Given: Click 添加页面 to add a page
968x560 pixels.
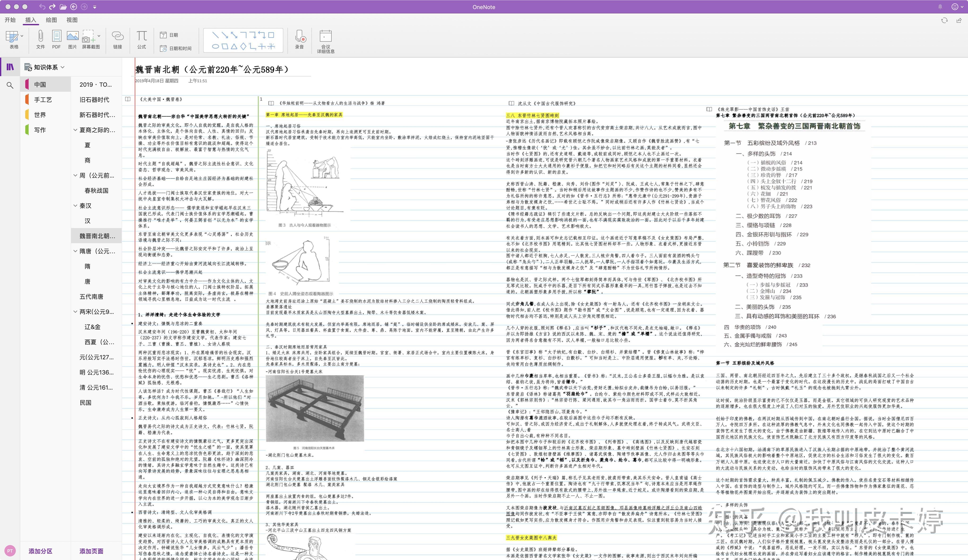Looking at the screenshot, I should (91, 551).
